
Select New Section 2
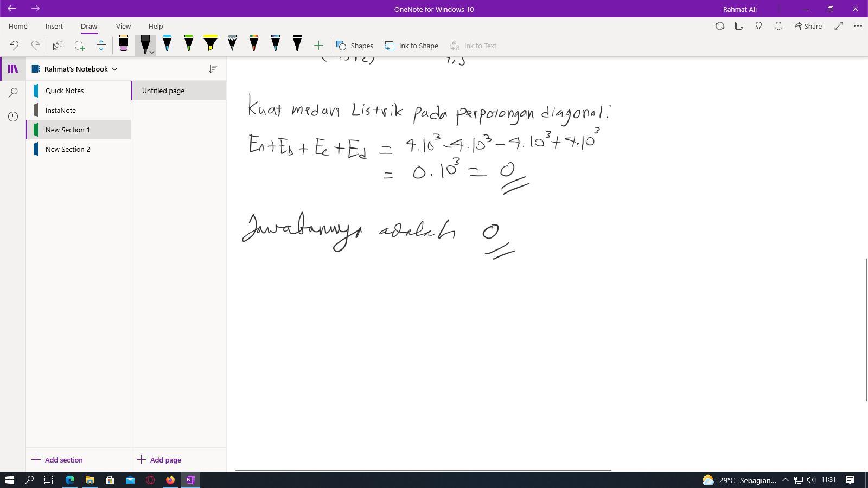pyautogui.click(x=79, y=149)
